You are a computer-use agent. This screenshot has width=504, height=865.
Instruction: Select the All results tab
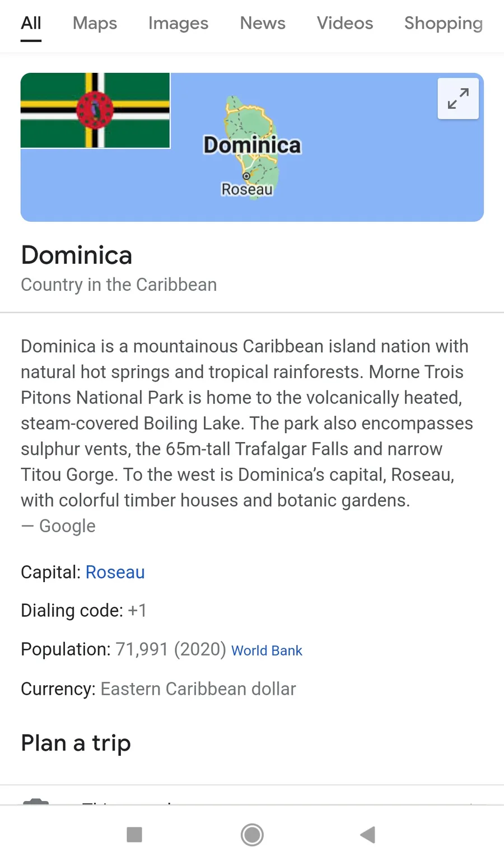[31, 24]
